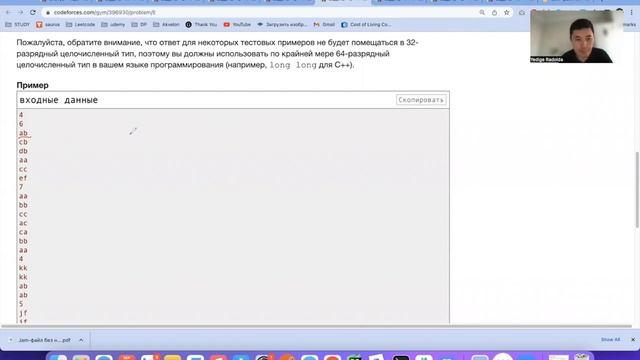
Task: Go back to the previous page
Action: pos(9,13)
